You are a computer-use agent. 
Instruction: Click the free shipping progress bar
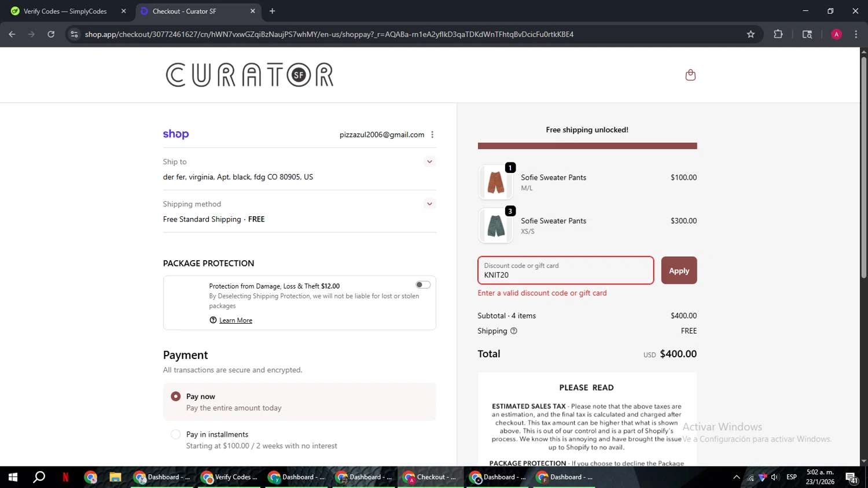click(587, 146)
